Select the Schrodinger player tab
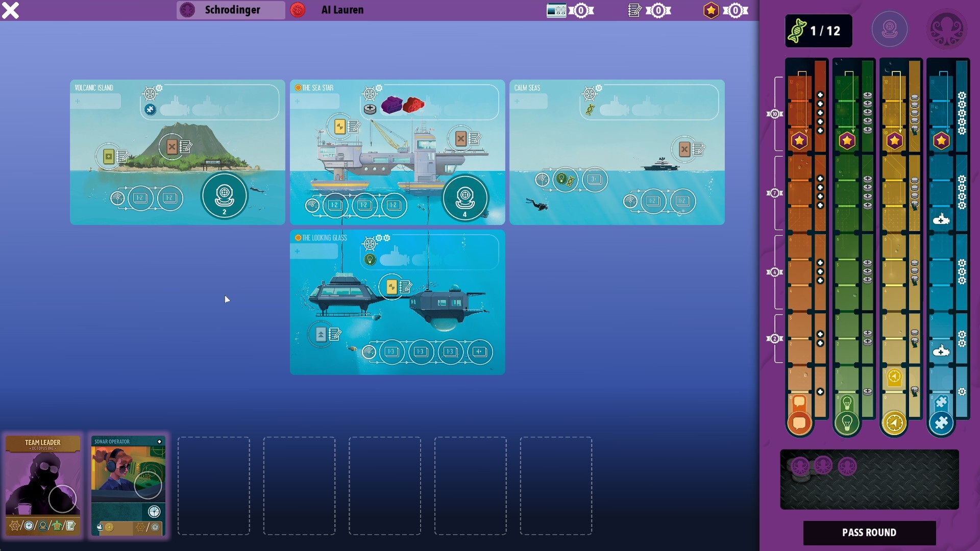The image size is (980, 551). (231, 10)
